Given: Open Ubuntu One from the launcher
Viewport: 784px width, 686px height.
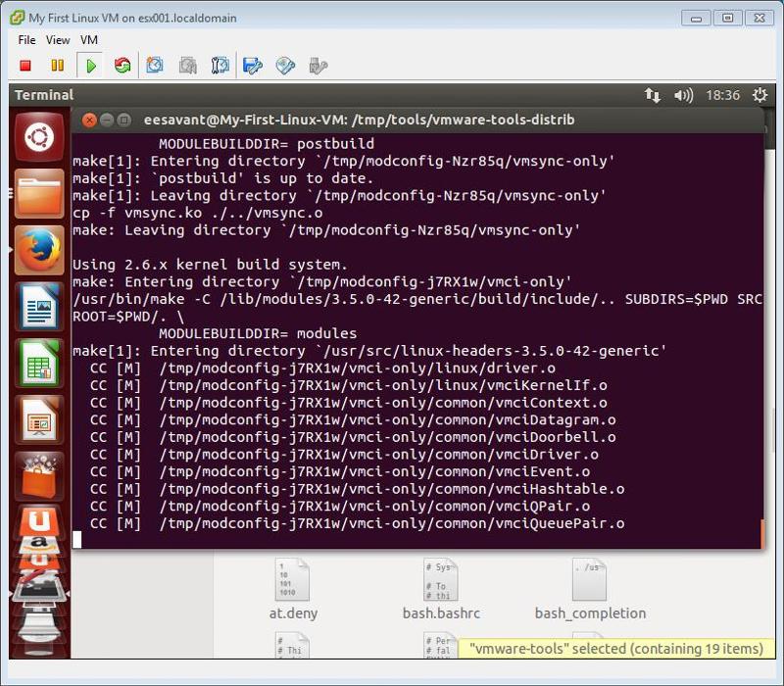Looking at the screenshot, I should [39, 520].
